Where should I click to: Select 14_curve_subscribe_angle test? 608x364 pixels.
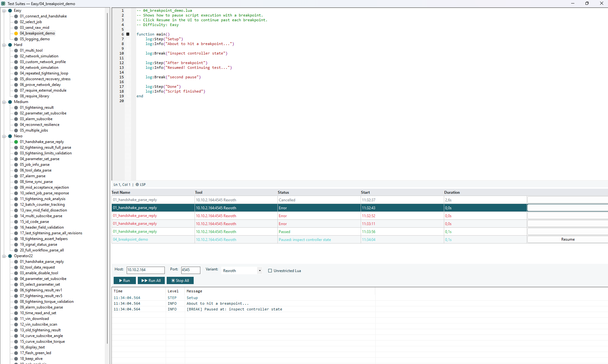pyautogui.click(x=42, y=336)
